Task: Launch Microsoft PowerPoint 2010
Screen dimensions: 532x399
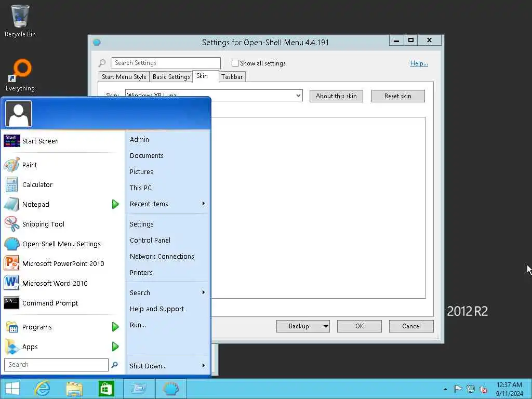Action: 63,263
